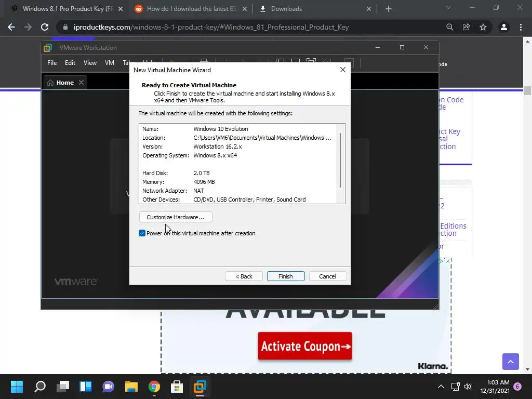Open taskbar Search
Viewport: 532px width, 399px height.
pos(40,387)
